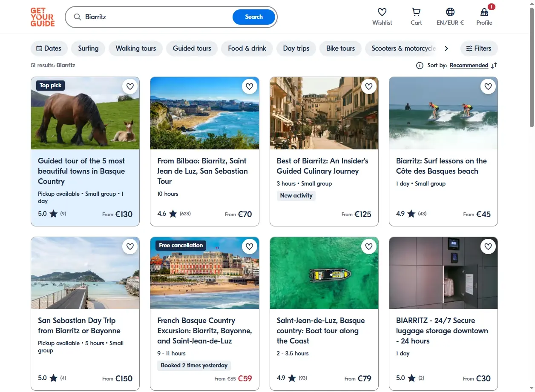This screenshot has width=535, height=392.
Task: Wishlist the Surf lessons card
Action: (x=488, y=86)
